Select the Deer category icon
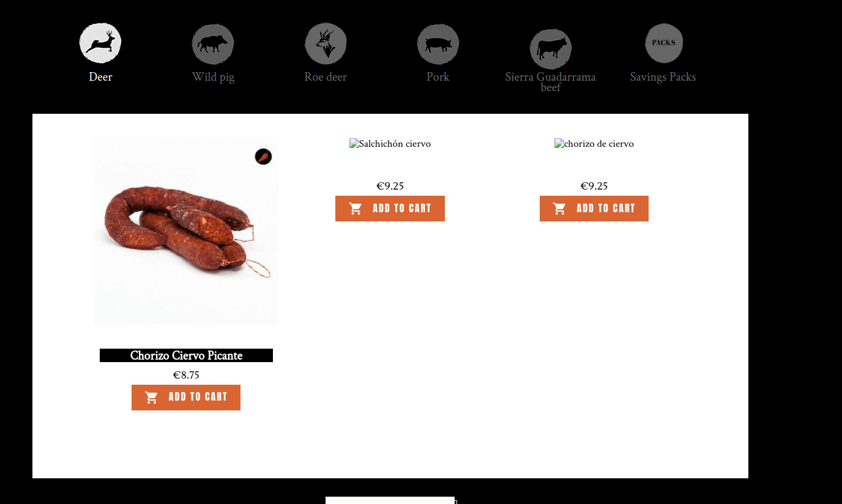The height and width of the screenshot is (504, 842). 100,43
